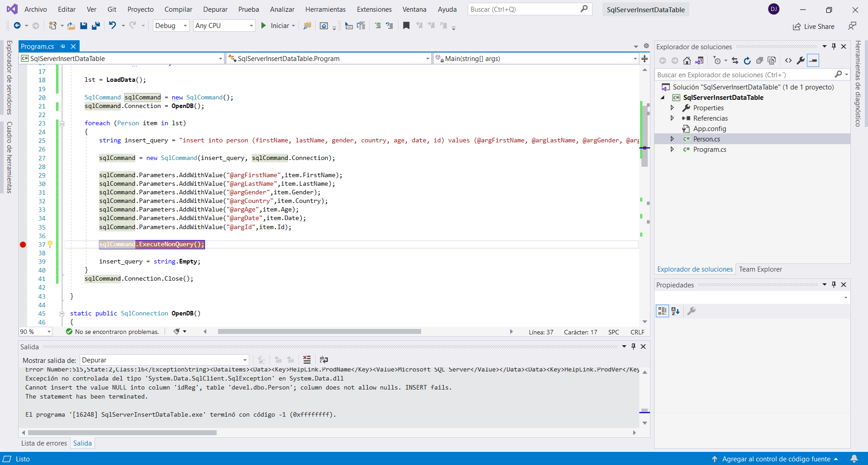The width and height of the screenshot is (868, 465).
Task: Click the Home icon in Solution Explorer
Action: [x=687, y=61]
